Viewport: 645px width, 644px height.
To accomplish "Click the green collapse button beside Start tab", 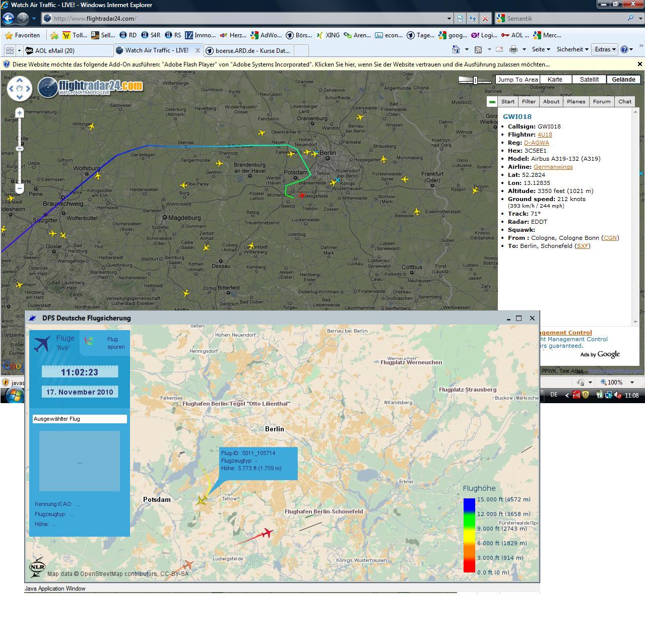I will pyautogui.click(x=492, y=101).
